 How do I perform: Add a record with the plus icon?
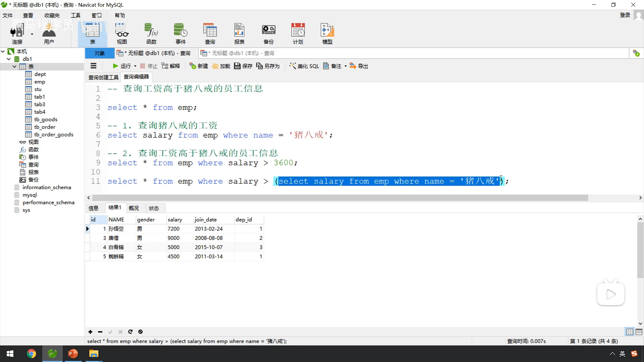(90, 332)
